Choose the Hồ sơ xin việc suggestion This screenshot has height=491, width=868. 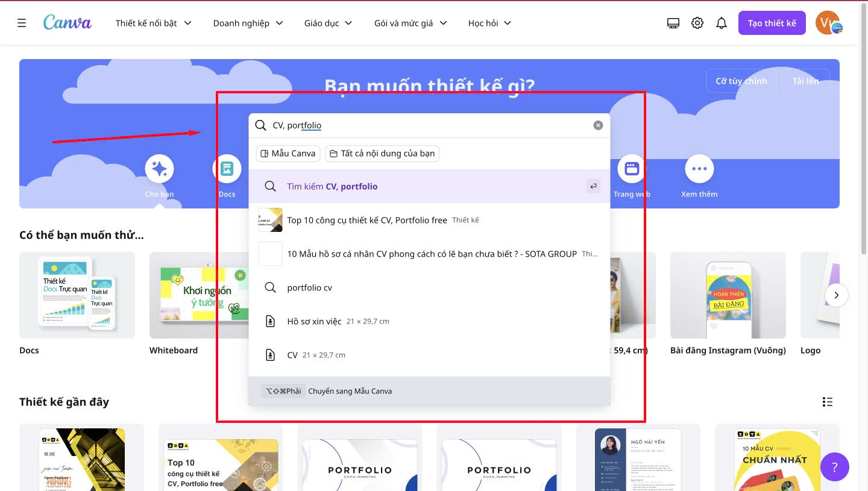tap(429, 321)
